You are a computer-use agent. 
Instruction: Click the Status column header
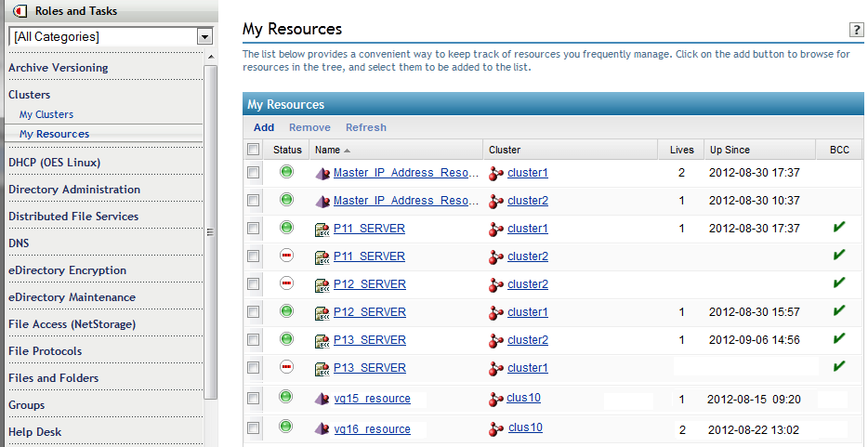287,150
